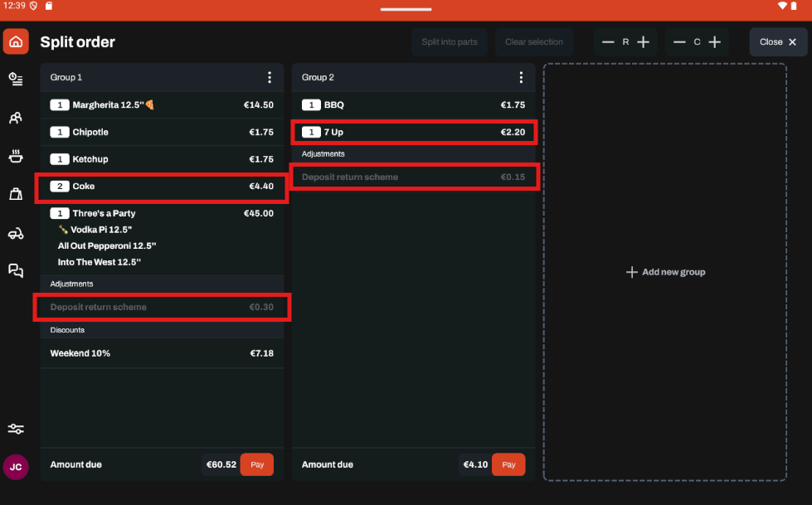
Task: Open the kitchen bowl sidebar icon
Action: click(16, 156)
